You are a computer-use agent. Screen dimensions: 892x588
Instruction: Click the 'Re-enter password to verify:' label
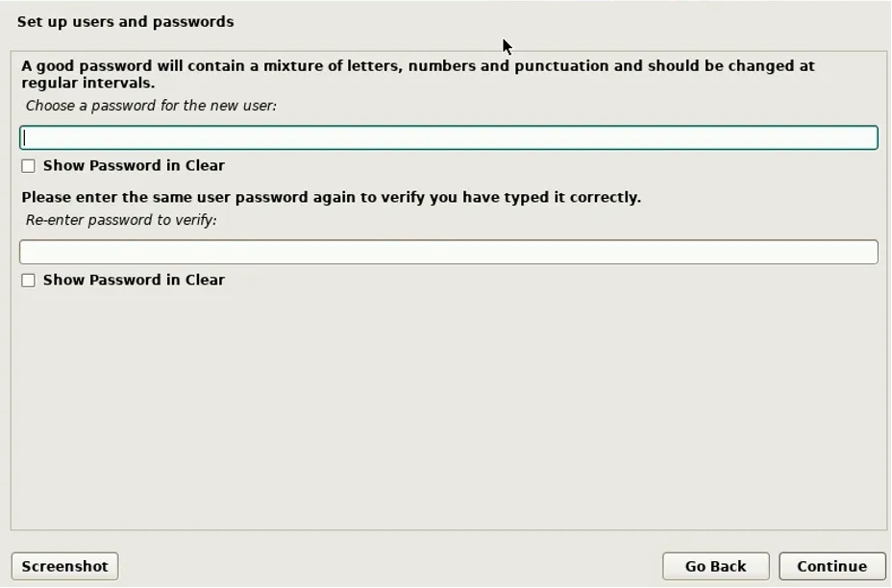(x=121, y=220)
